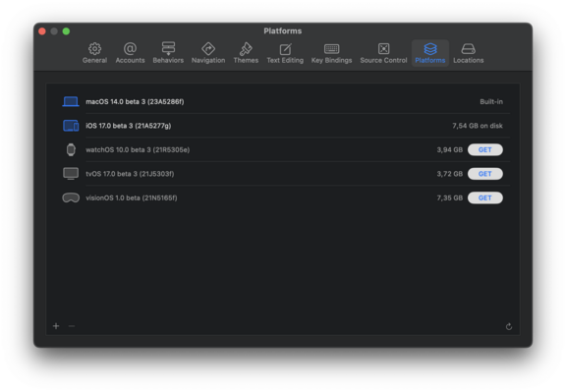
Task: Open the Behaviors tab
Action: pyautogui.click(x=168, y=53)
